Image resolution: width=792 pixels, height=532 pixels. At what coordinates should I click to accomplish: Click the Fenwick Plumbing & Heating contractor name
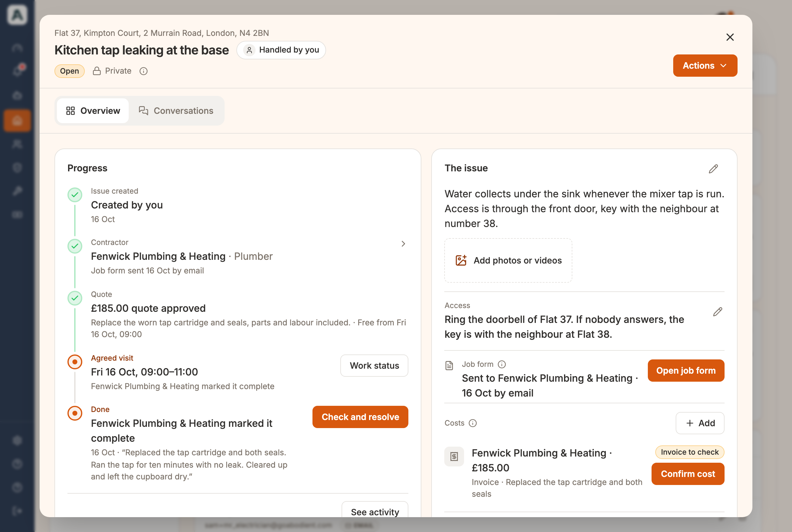coord(158,256)
